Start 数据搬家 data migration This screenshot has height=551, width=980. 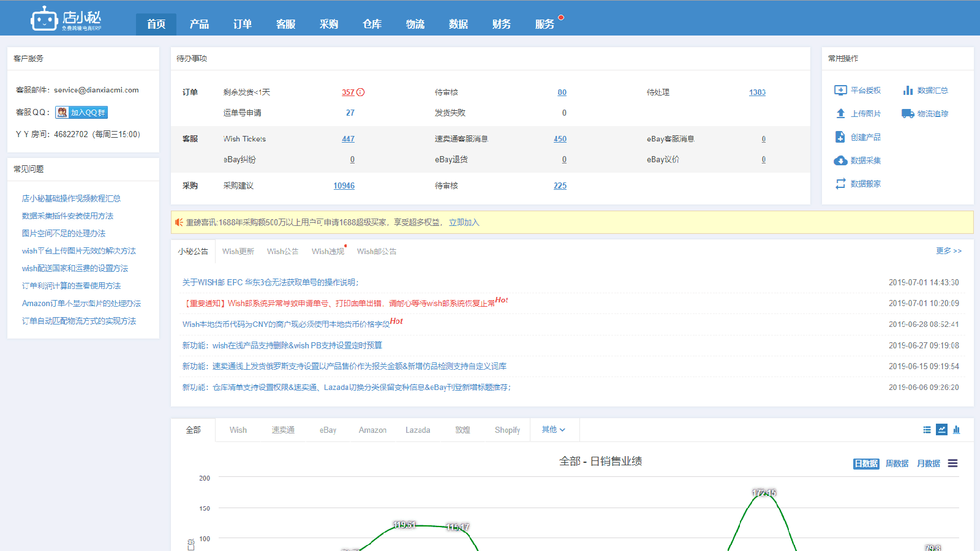coord(842,183)
